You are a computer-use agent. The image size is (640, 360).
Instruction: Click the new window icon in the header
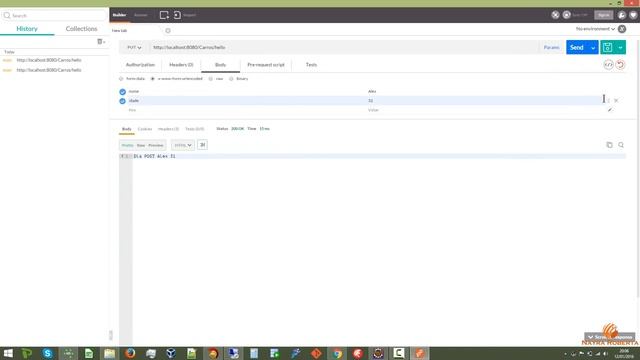pyautogui.click(x=164, y=15)
